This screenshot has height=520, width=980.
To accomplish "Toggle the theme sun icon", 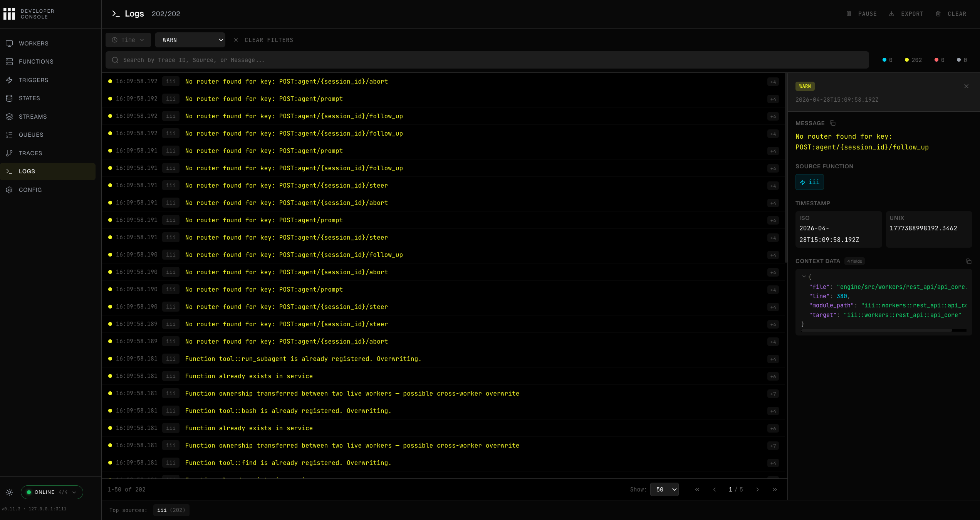I will [x=9, y=492].
